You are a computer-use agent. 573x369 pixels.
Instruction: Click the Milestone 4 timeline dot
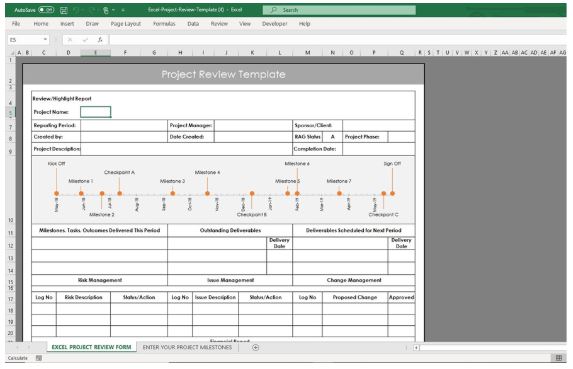pos(207,193)
